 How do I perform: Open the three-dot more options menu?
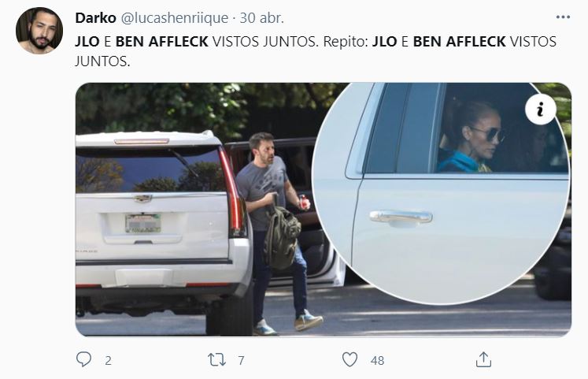pyautogui.click(x=563, y=17)
